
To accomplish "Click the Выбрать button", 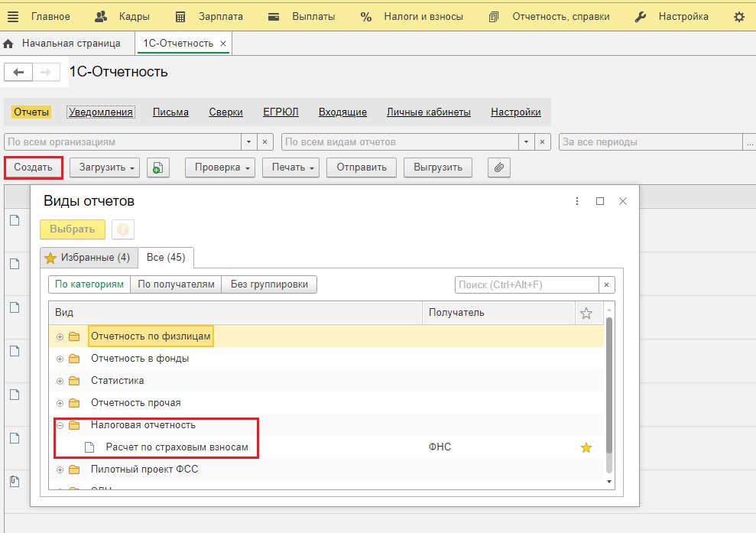I will click(73, 229).
